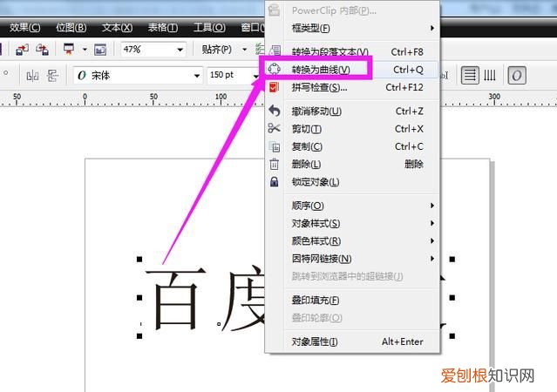Click the padlock lock object icon
The image size is (557, 392).
[x=275, y=182]
